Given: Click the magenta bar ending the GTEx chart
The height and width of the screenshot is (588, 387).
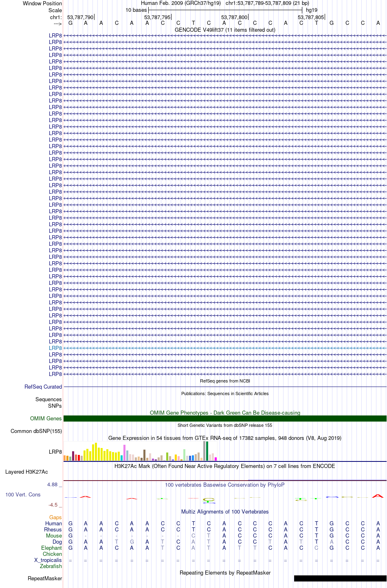Looking at the screenshot, I should (216, 459).
